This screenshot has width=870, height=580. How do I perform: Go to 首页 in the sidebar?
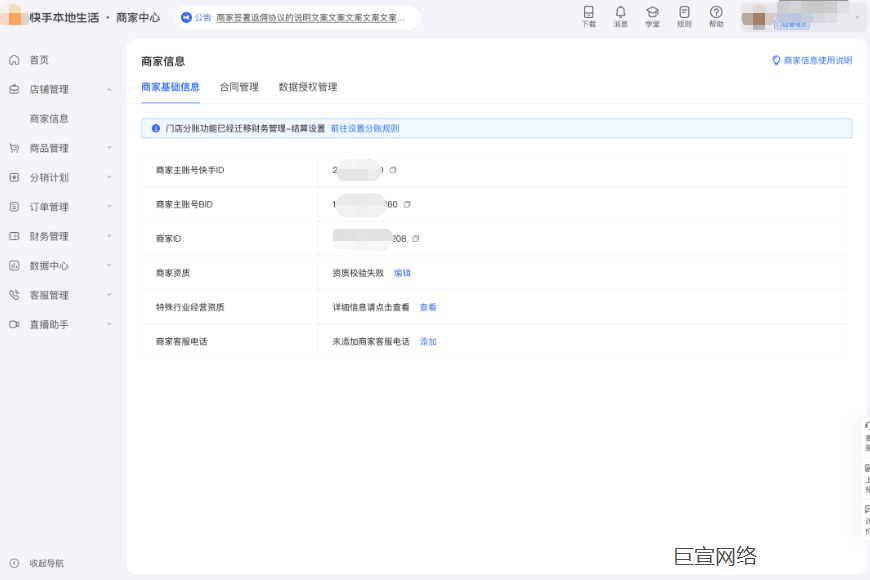(39, 60)
